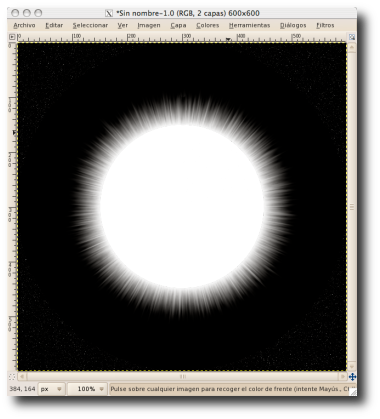
Task: Expand the 100% zoom level dropdown
Action: (x=87, y=389)
